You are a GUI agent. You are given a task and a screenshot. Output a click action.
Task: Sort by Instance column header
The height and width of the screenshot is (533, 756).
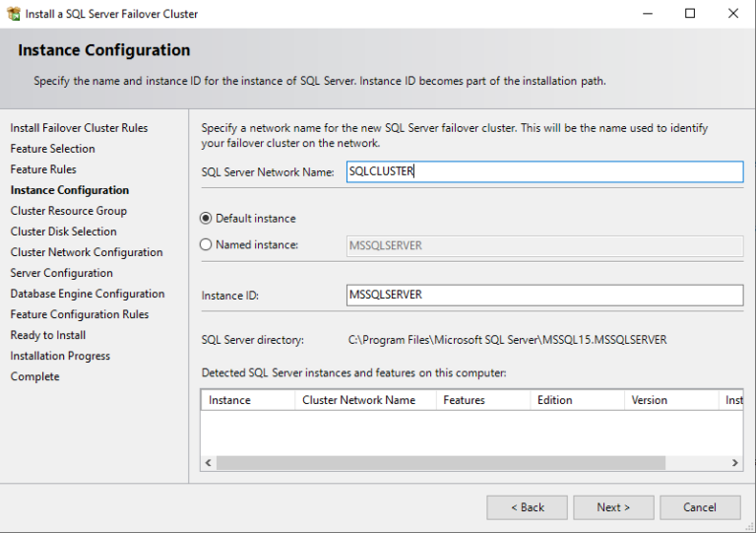coord(247,400)
